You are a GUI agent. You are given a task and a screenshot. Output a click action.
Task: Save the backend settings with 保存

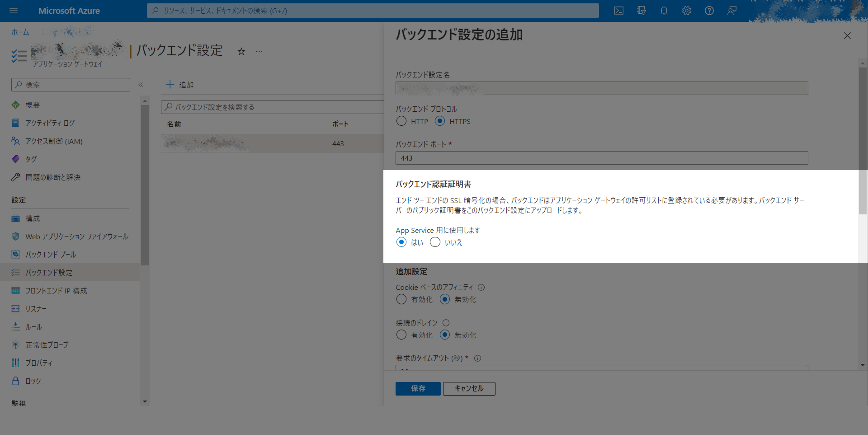pyautogui.click(x=418, y=388)
